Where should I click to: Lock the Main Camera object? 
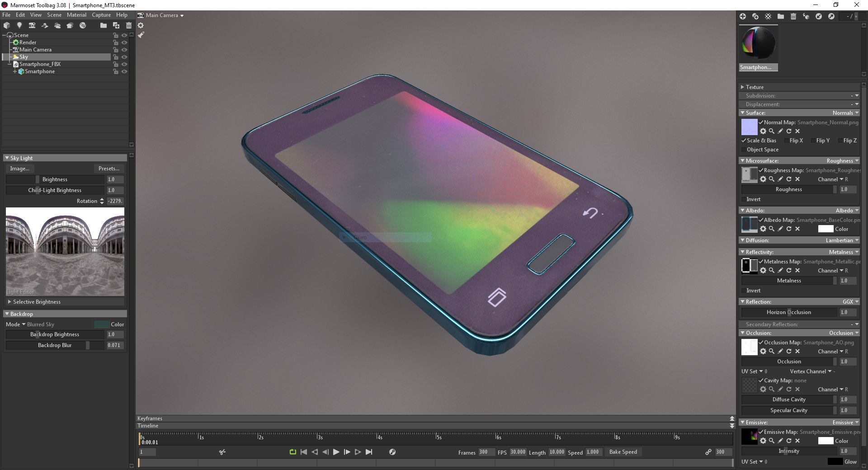(116, 50)
